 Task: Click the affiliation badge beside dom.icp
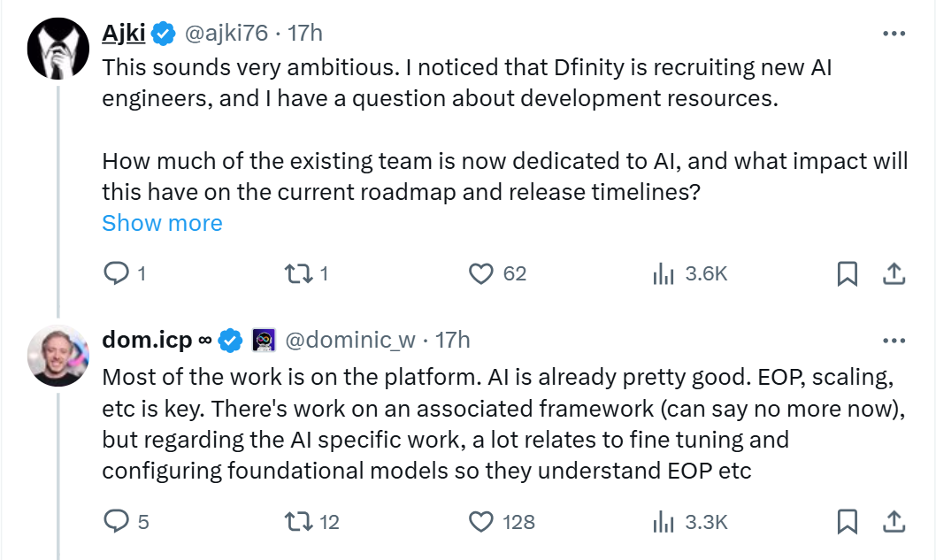(x=264, y=340)
